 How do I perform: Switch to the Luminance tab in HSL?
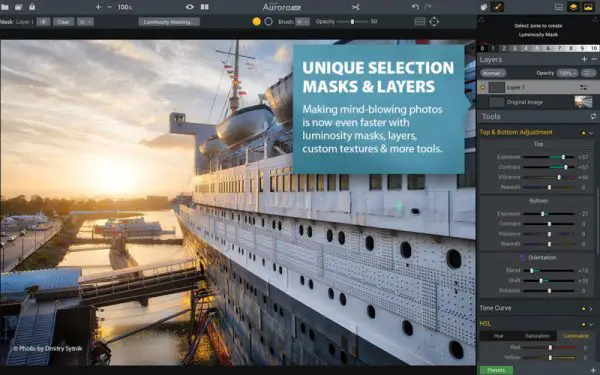576,336
